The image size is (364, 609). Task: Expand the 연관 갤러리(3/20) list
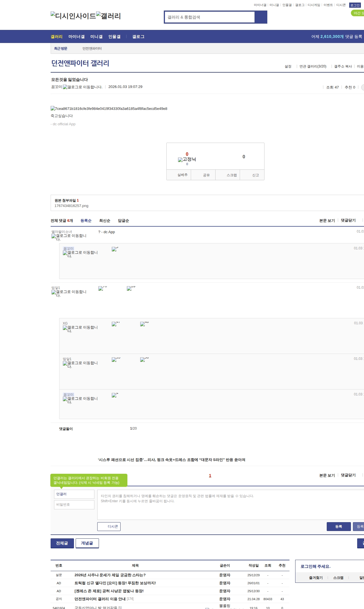[x=313, y=66]
